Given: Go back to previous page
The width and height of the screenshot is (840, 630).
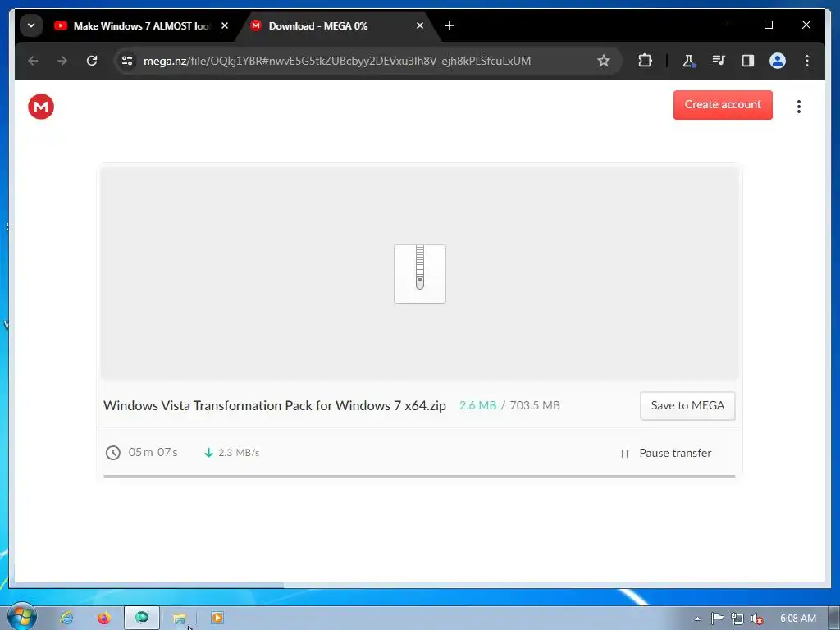Looking at the screenshot, I should [33, 61].
